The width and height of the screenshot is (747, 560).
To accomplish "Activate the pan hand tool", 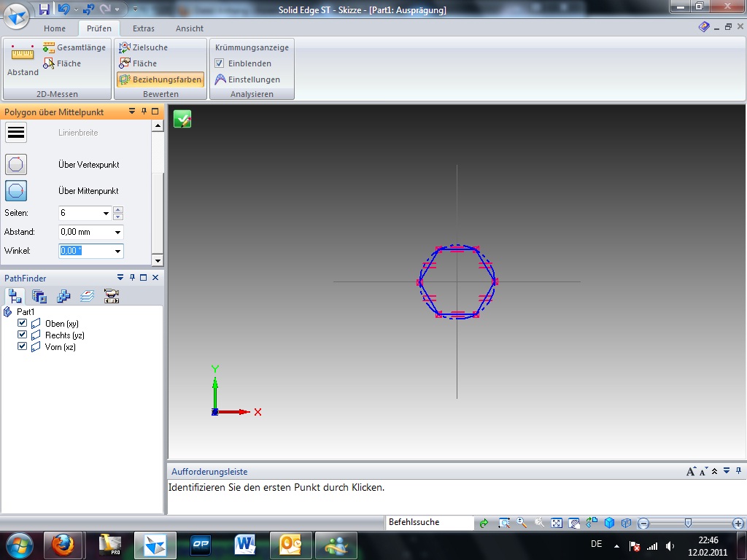I will point(574,523).
